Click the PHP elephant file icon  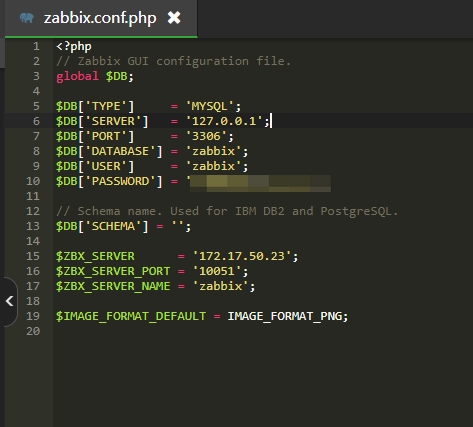tap(27, 18)
